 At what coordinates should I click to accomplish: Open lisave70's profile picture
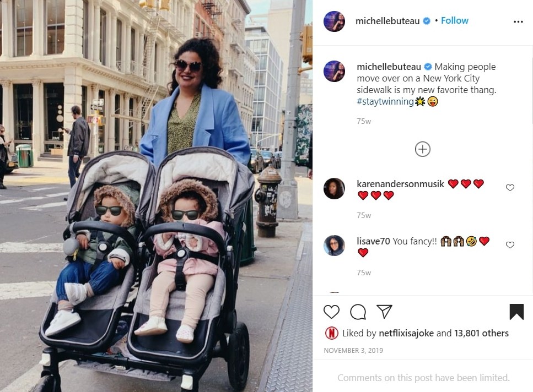click(x=334, y=246)
